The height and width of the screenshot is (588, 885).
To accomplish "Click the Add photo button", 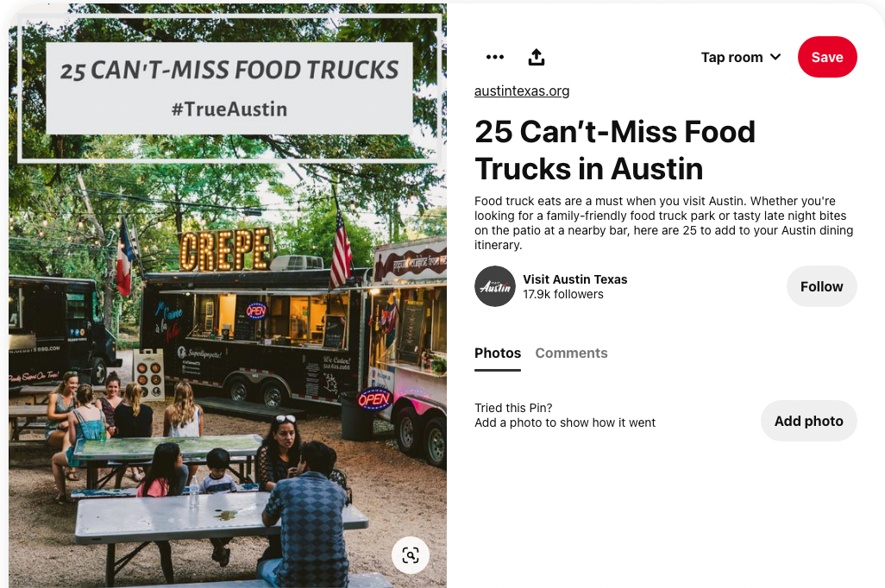I will pyautogui.click(x=808, y=421).
